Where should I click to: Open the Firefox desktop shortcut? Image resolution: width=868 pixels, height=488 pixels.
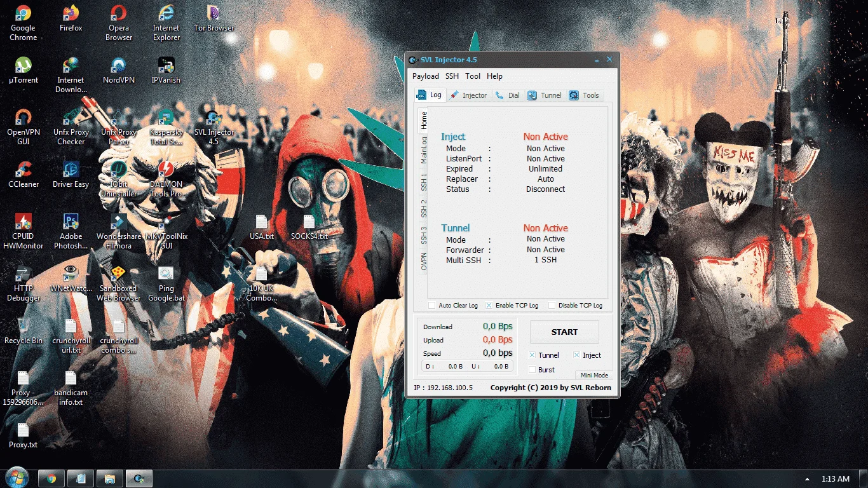pos(71,19)
